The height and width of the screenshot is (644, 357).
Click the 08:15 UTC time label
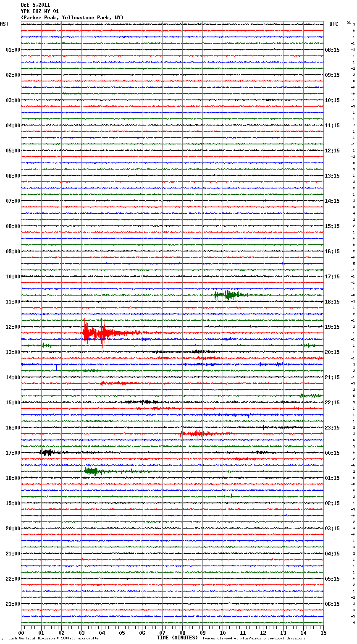coord(332,50)
